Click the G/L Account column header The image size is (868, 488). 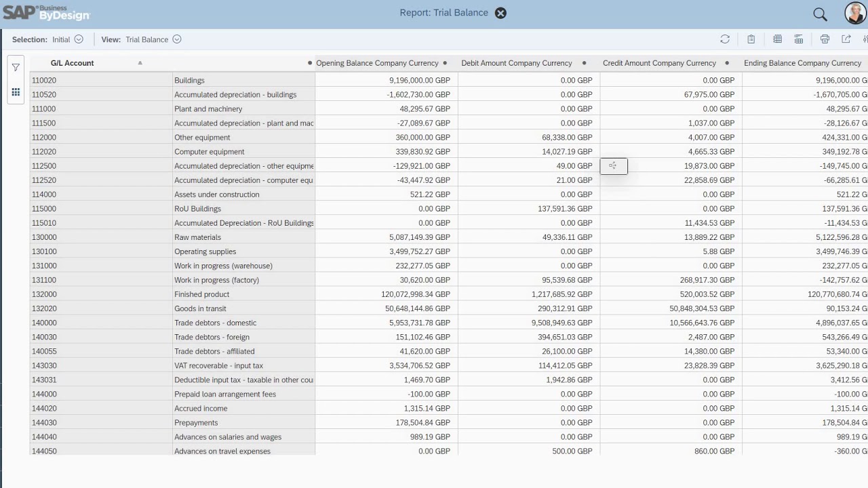(x=72, y=63)
